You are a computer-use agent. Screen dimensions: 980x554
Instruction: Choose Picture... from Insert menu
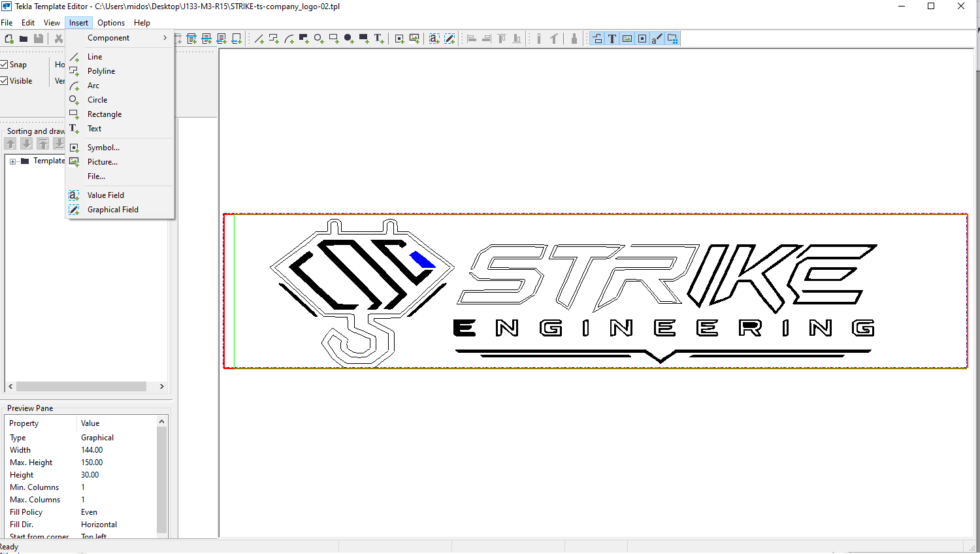pyautogui.click(x=120, y=162)
